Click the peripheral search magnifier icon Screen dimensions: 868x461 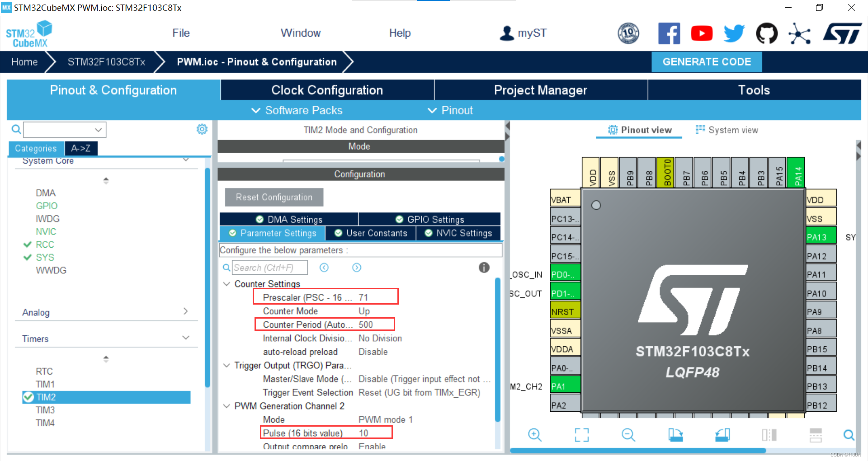(x=16, y=130)
